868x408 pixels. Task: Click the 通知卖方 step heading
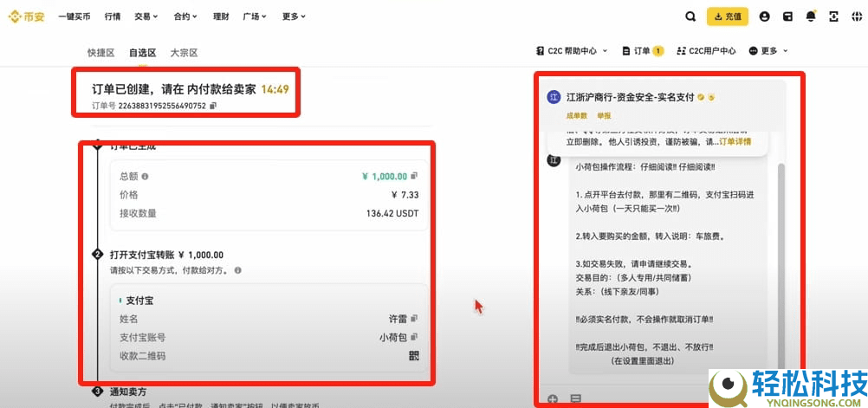pos(128,392)
